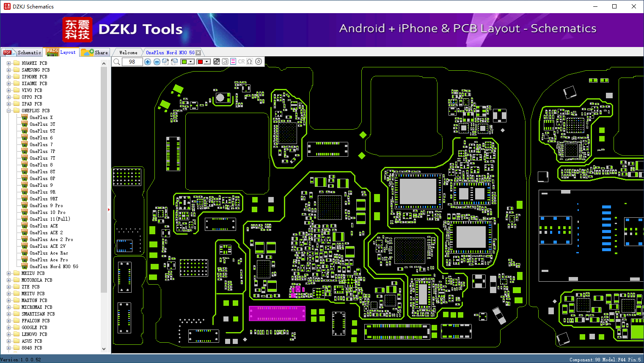This screenshot has width=644, height=363.
Task: Zoom out with the blue minus button
Action: tap(157, 62)
